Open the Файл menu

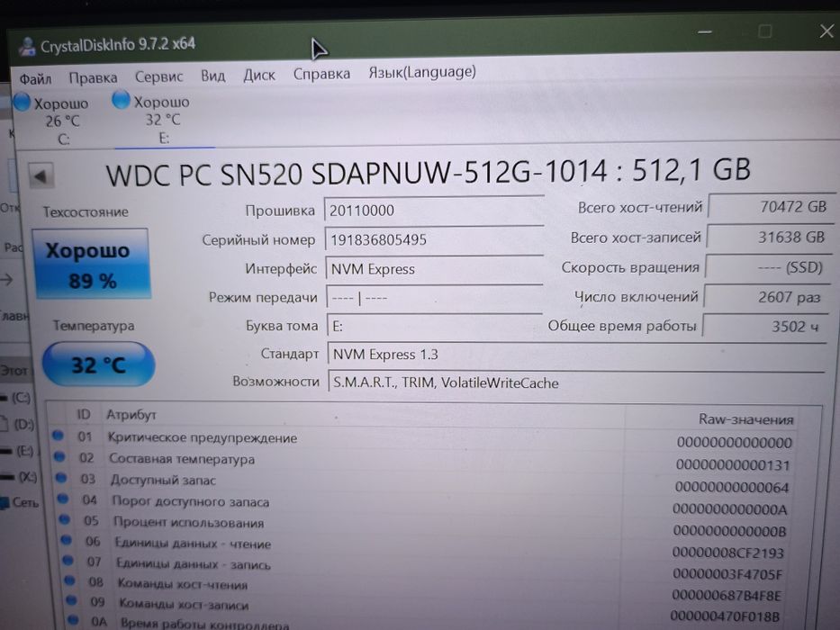point(35,79)
